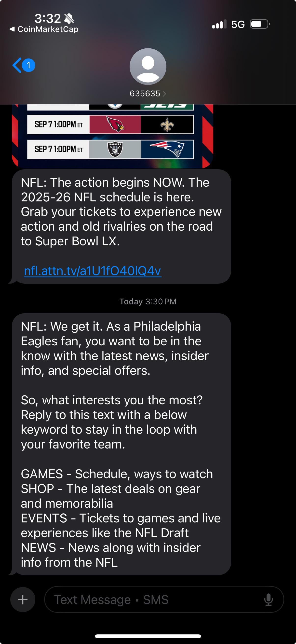Tap the unread count badge showing 1
Image resolution: width=296 pixels, height=644 pixels.
pos(28,65)
